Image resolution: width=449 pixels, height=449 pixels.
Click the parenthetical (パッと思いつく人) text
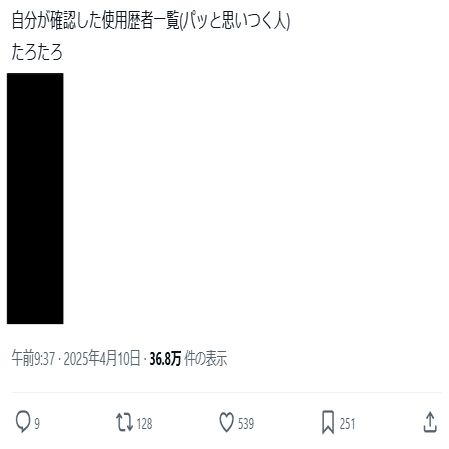235,21
